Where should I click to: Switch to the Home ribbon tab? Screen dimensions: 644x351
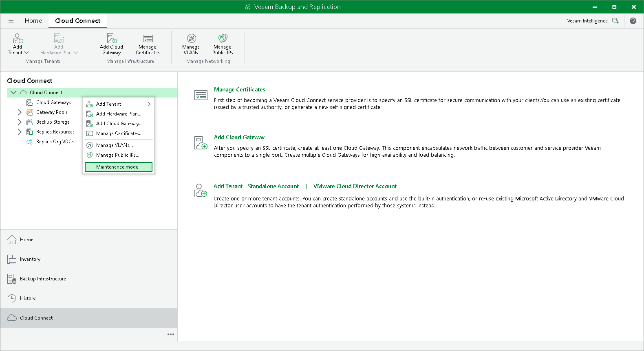33,21
